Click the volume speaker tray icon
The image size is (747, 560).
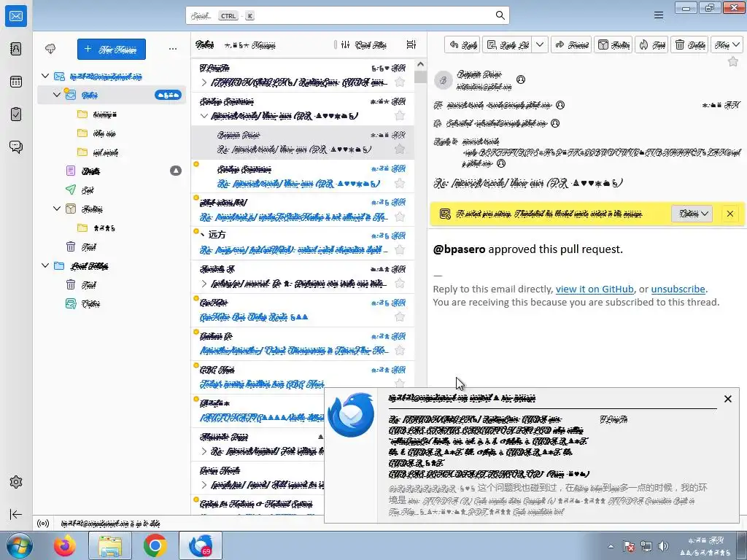click(x=663, y=546)
